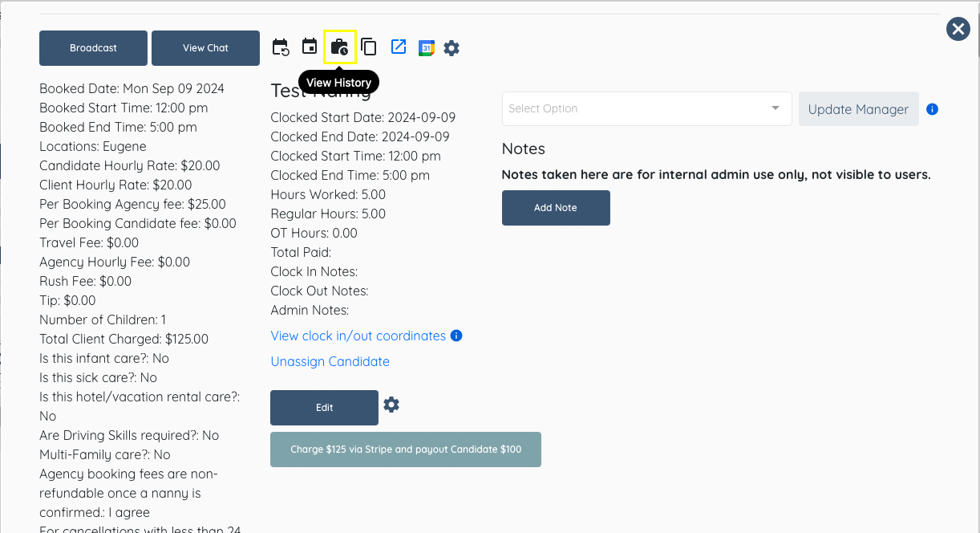Click 'Clocked End Date: 2024-09-09' text
The width and height of the screenshot is (980, 533).
[x=360, y=136]
